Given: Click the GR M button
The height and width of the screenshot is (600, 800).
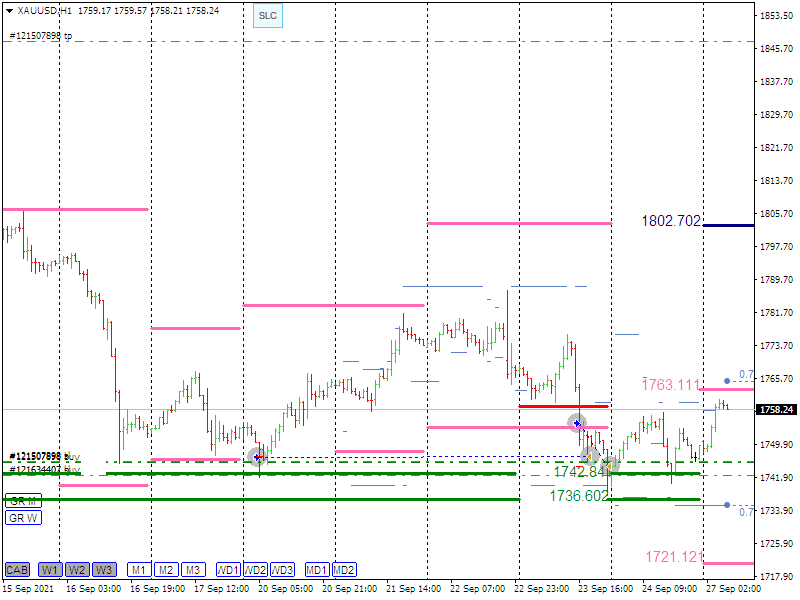Looking at the screenshot, I should pyautogui.click(x=23, y=500).
